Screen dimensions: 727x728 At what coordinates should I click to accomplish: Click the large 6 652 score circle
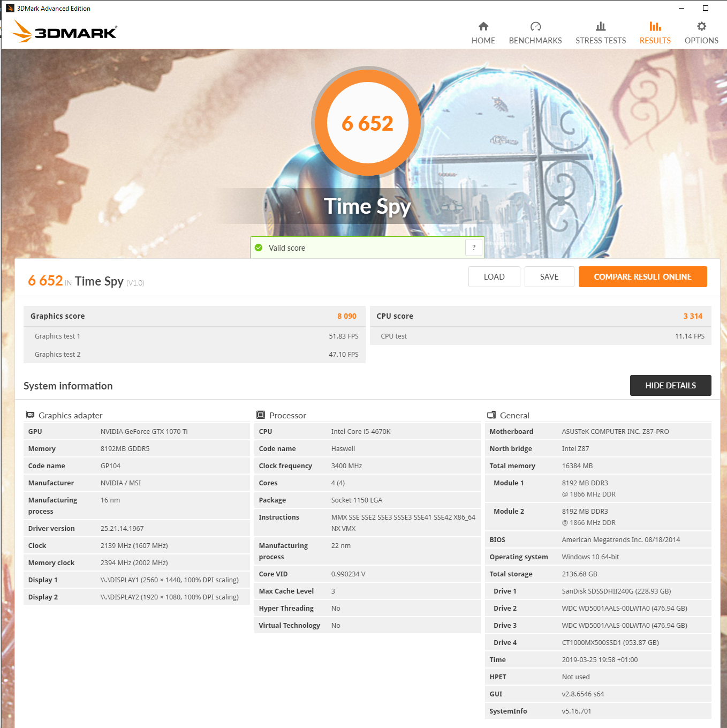368,123
